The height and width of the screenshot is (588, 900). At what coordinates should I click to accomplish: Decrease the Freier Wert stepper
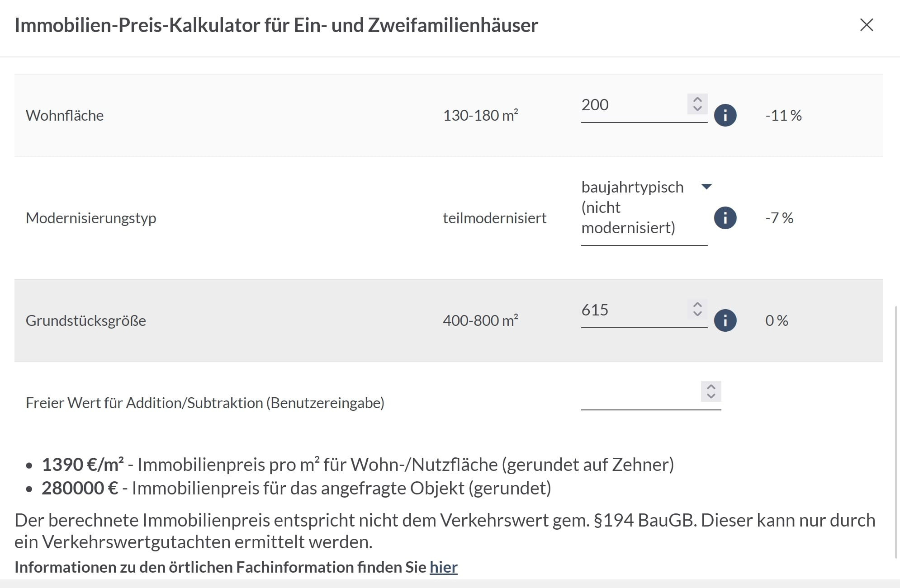point(711,396)
